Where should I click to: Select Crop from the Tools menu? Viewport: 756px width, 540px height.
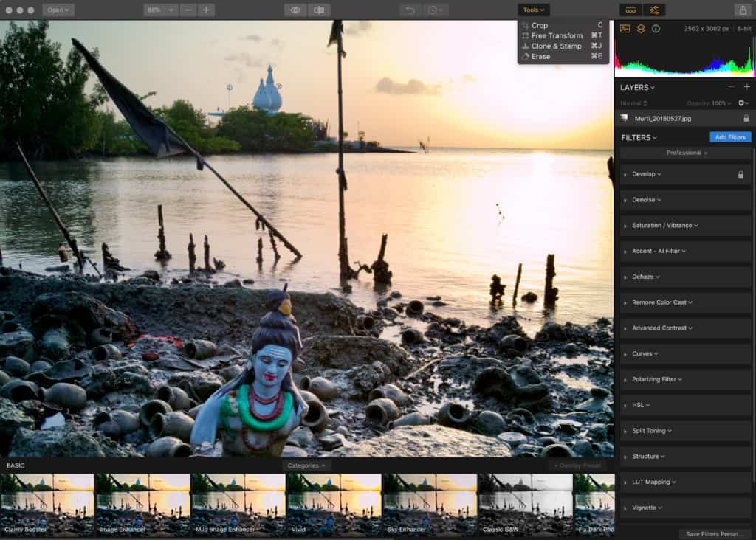pyautogui.click(x=540, y=25)
